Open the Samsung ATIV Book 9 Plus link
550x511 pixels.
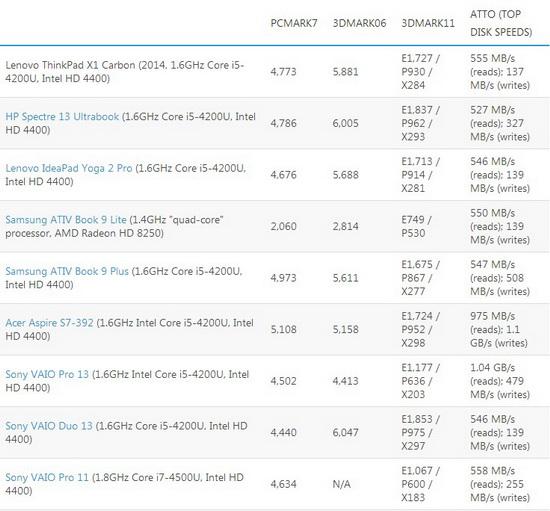point(67,271)
